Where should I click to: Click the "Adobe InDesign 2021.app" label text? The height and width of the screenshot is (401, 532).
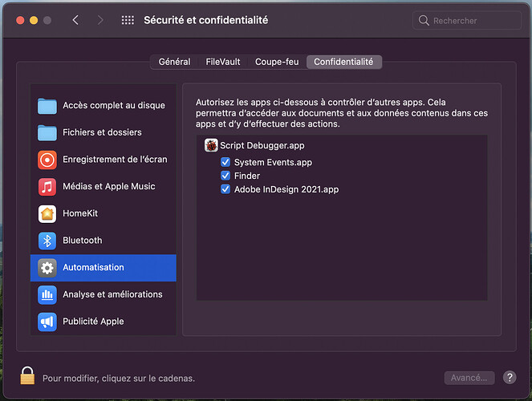point(286,189)
